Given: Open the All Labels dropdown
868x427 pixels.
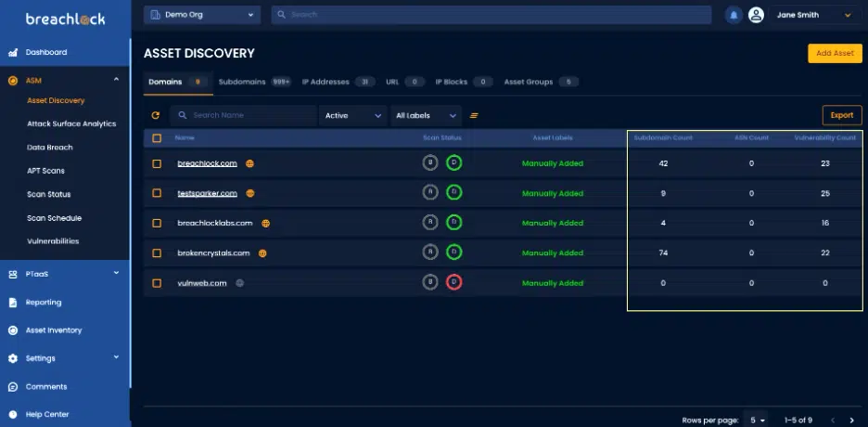Looking at the screenshot, I should [426, 116].
